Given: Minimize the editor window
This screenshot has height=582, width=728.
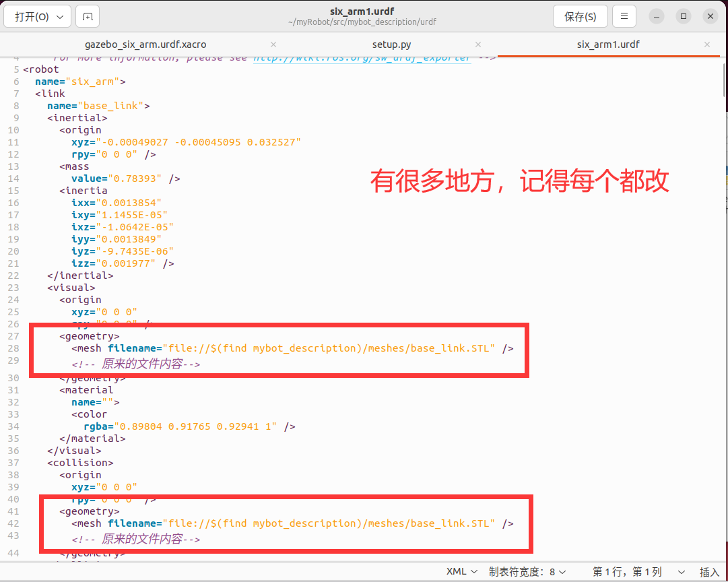Looking at the screenshot, I should [x=657, y=17].
